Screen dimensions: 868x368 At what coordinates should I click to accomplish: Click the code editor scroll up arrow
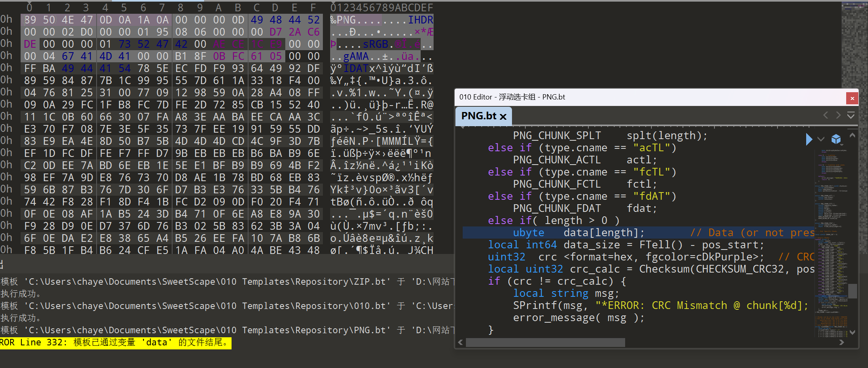pyautogui.click(x=852, y=135)
